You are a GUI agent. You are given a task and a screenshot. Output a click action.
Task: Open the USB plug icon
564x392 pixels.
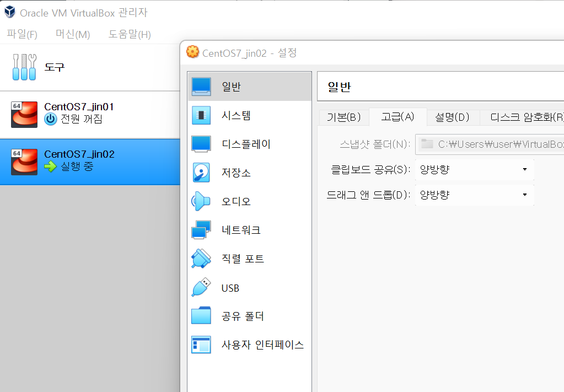pos(201,287)
